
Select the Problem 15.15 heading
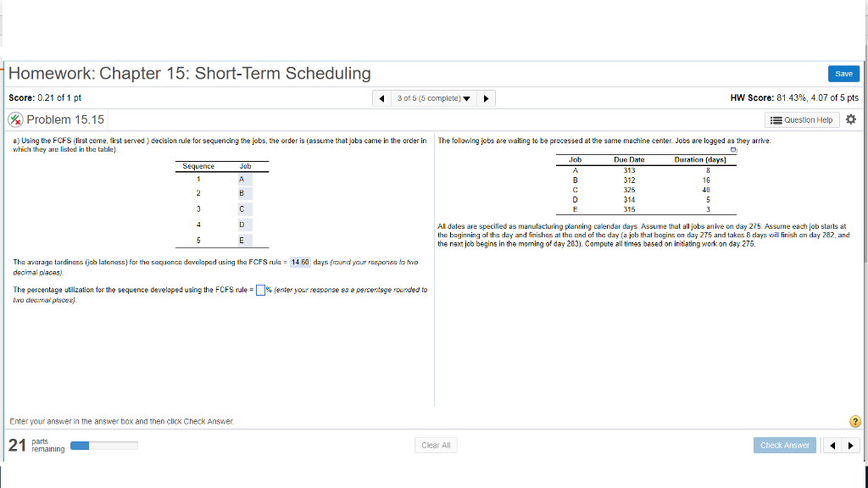pyautogui.click(x=66, y=119)
